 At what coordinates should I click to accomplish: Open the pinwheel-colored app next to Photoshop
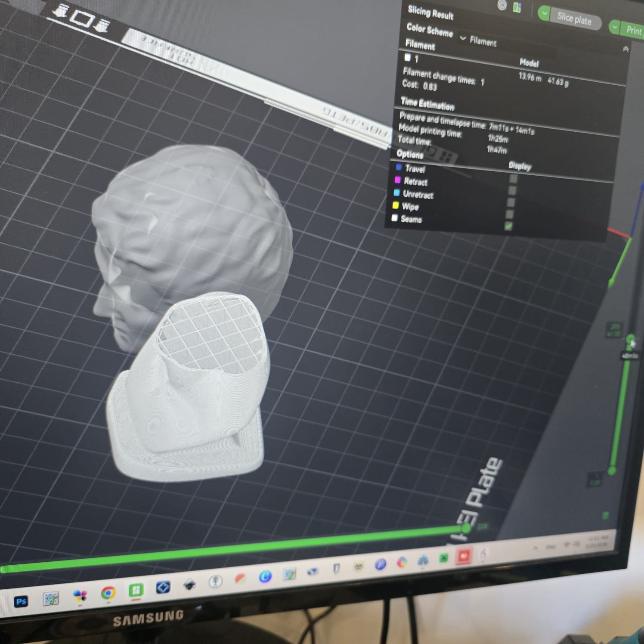point(80,596)
